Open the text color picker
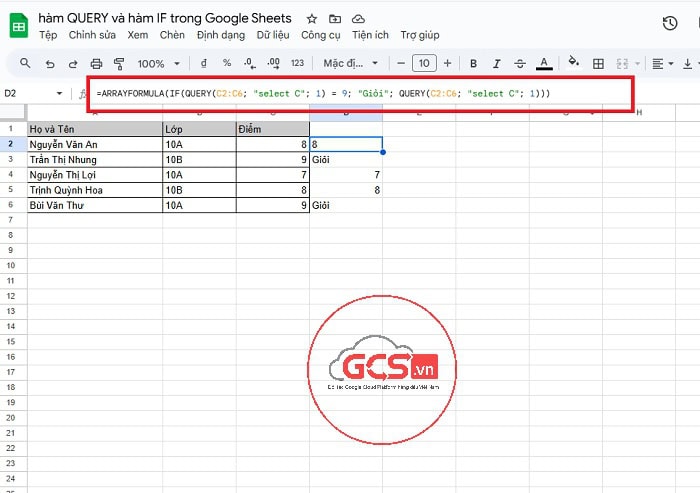The height and width of the screenshot is (493, 700). 543,64
